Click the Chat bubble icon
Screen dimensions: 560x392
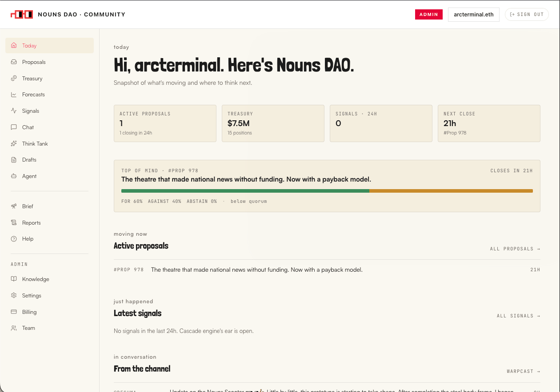tap(14, 127)
